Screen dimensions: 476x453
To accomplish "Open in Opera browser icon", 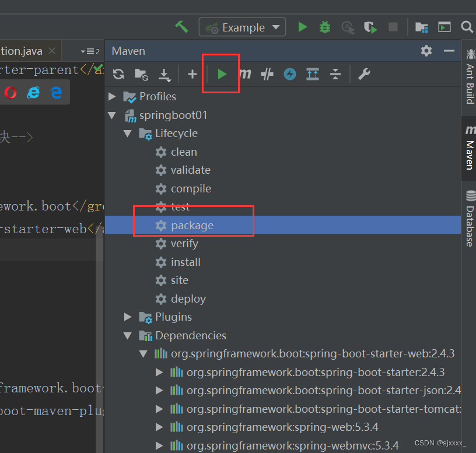I will [10, 93].
